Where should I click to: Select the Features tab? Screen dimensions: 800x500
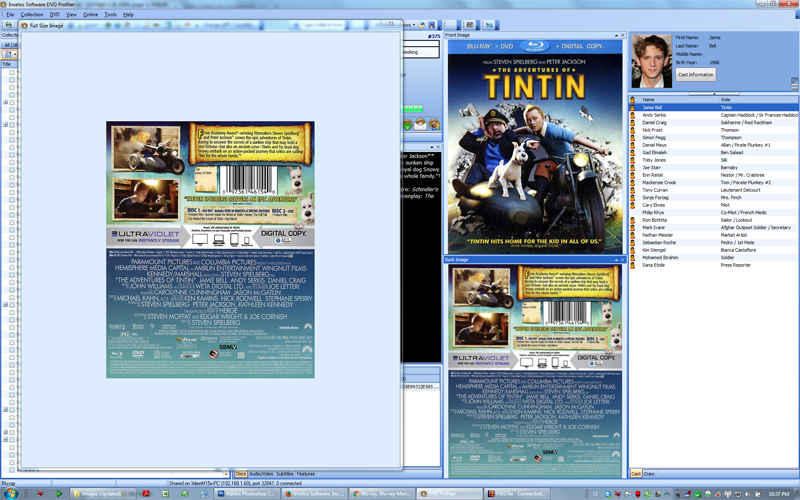[x=306, y=474]
